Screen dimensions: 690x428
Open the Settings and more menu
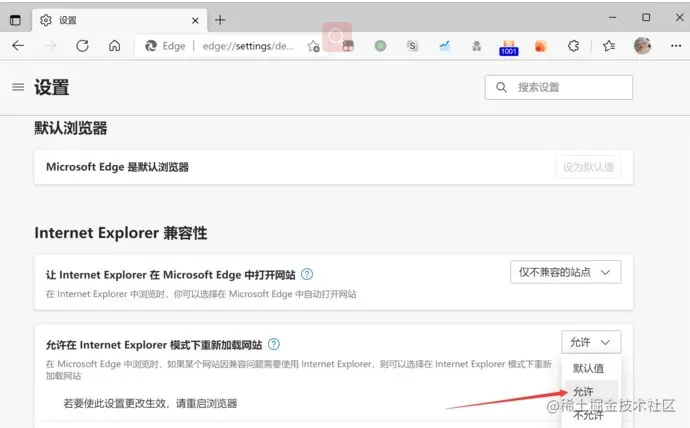676,46
